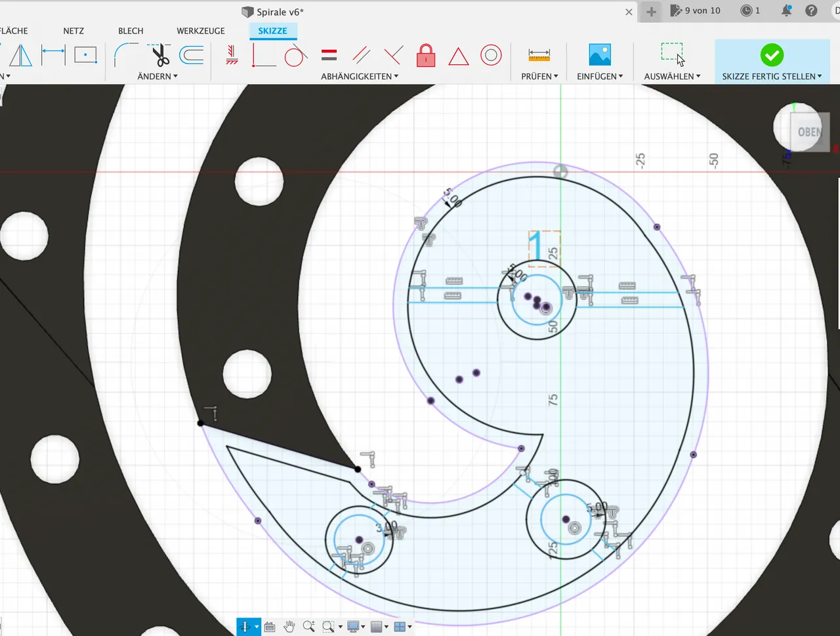Apply the Fix/Unfix lock constraint
840x636 pixels.
426,55
